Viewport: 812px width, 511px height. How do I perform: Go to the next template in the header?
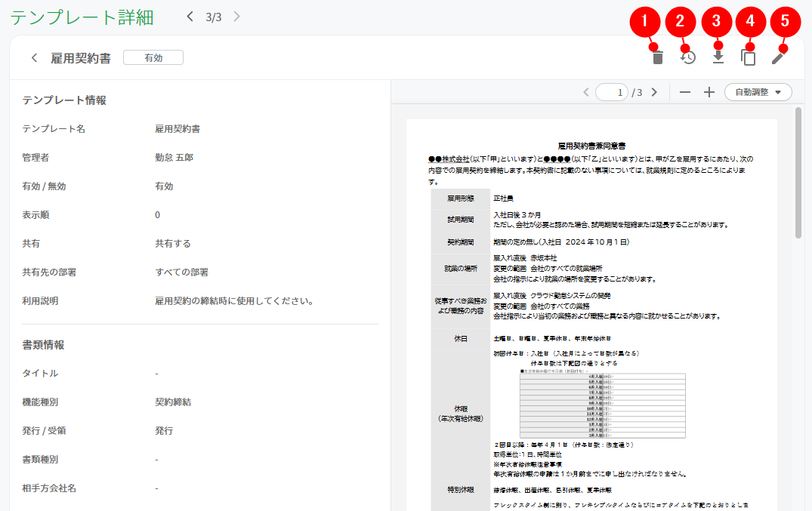point(236,17)
